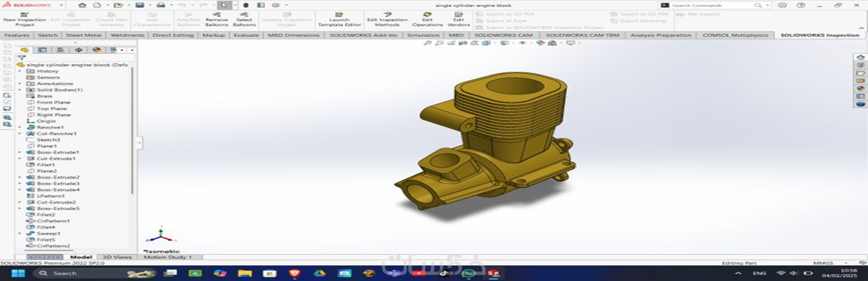Screen dimensions: 868x281
Task: Toggle Hide/Show Items eye icon
Action: click(x=523, y=43)
